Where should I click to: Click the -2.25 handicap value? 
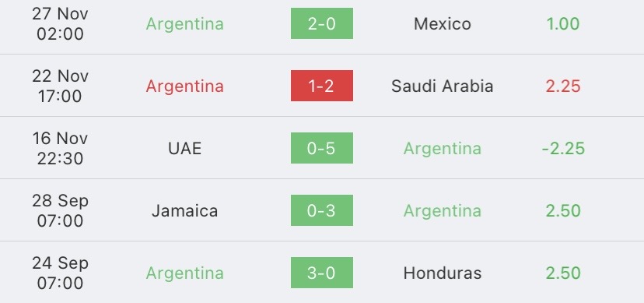pos(563,149)
